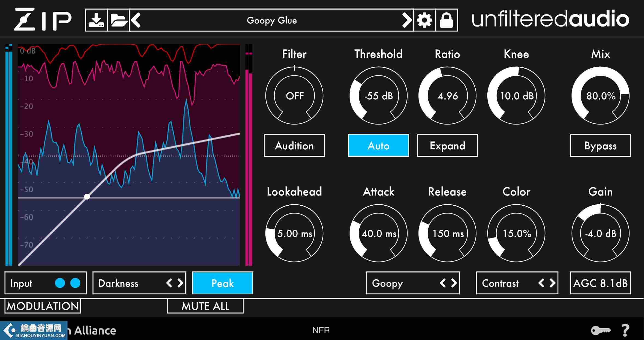Toggle the second blue Input channel dot
Screen dimensions: 644x340
tap(75, 283)
